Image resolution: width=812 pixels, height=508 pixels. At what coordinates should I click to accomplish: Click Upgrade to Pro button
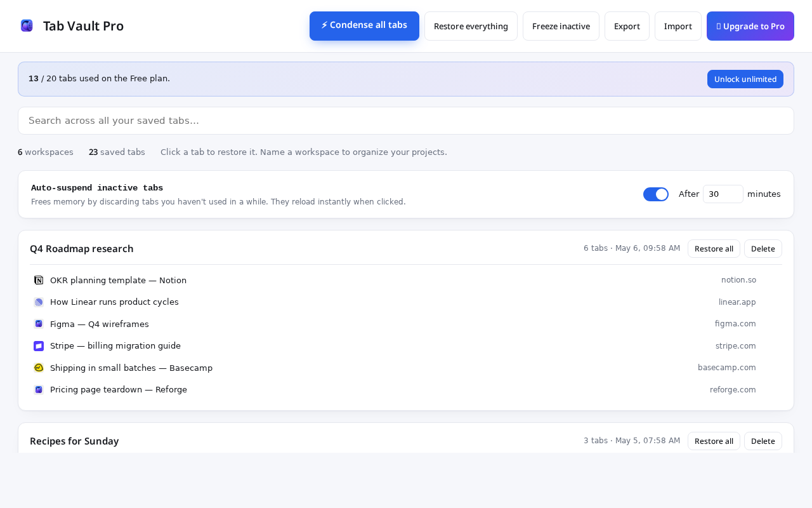point(750,26)
